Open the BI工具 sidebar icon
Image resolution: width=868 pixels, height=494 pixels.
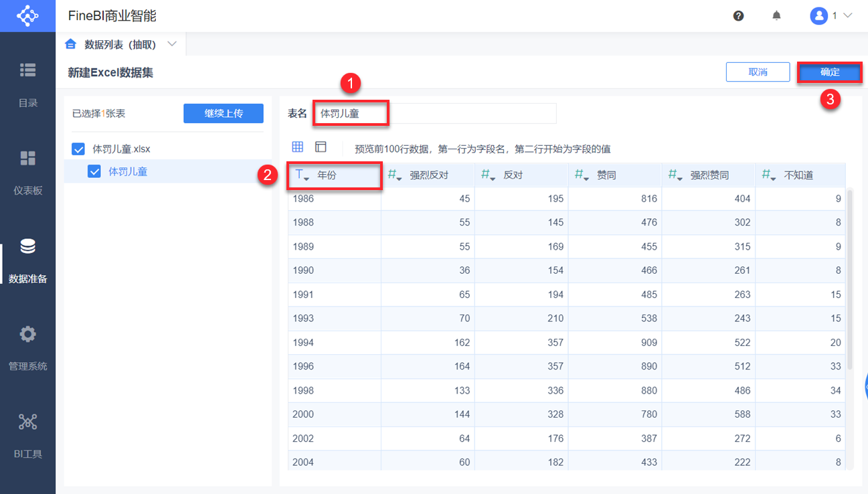[x=27, y=422]
